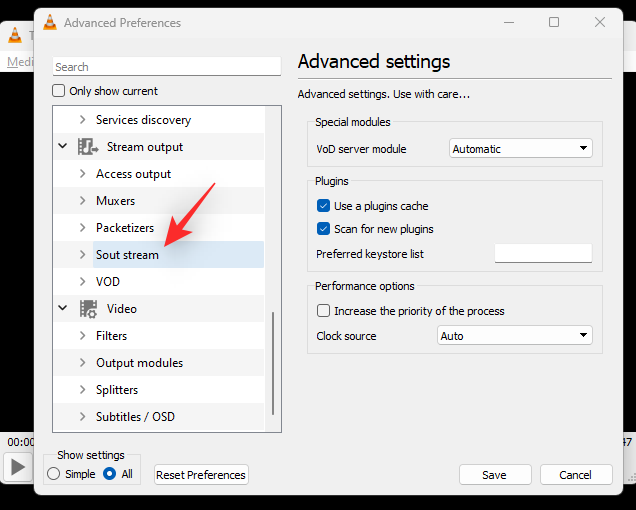Uncheck Scan for new plugins
Image resolution: width=636 pixels, height=510 pixels.
(323, 228)
